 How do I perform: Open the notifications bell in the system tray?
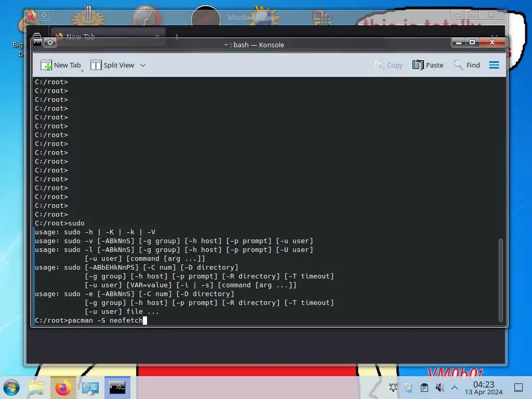pos(393,387)
